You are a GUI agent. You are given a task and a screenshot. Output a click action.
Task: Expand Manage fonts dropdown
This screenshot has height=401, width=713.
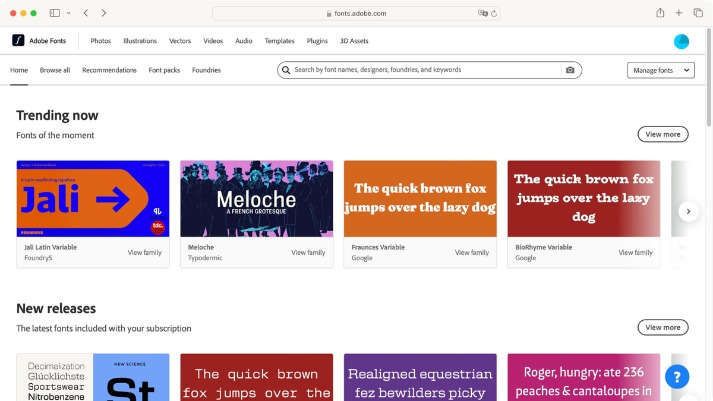[x=660, y=70]
